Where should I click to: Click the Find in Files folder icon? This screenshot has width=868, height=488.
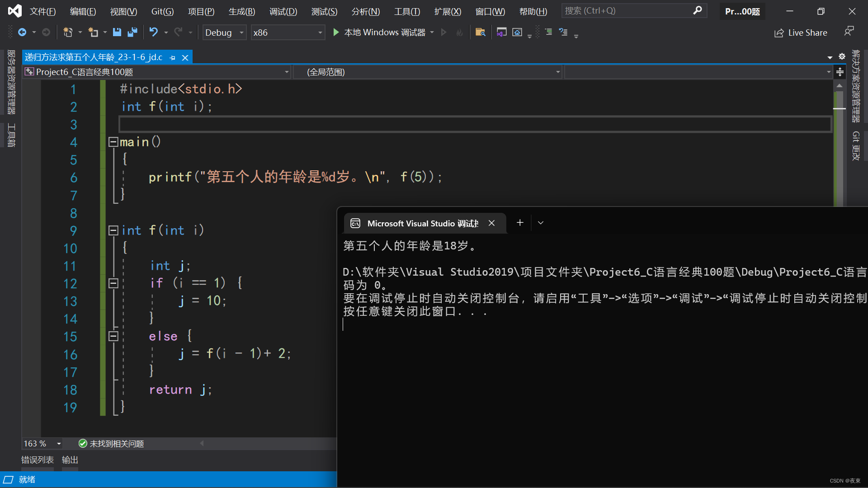[480, 32]
